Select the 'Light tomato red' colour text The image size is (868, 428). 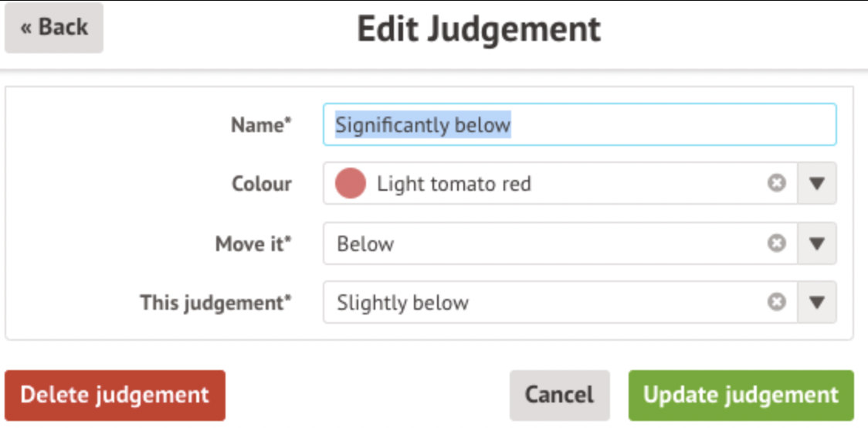pos(453,184)
